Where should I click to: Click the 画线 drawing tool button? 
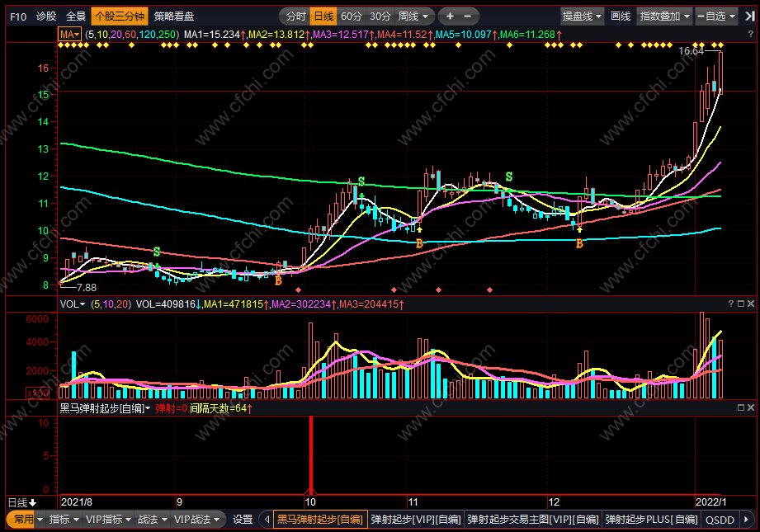point(621,16)
